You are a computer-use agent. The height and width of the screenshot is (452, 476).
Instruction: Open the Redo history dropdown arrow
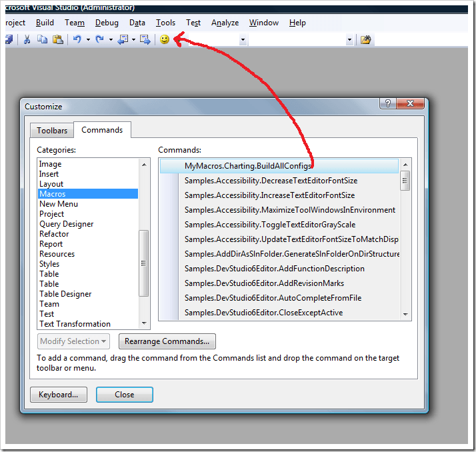pos(111,40)
